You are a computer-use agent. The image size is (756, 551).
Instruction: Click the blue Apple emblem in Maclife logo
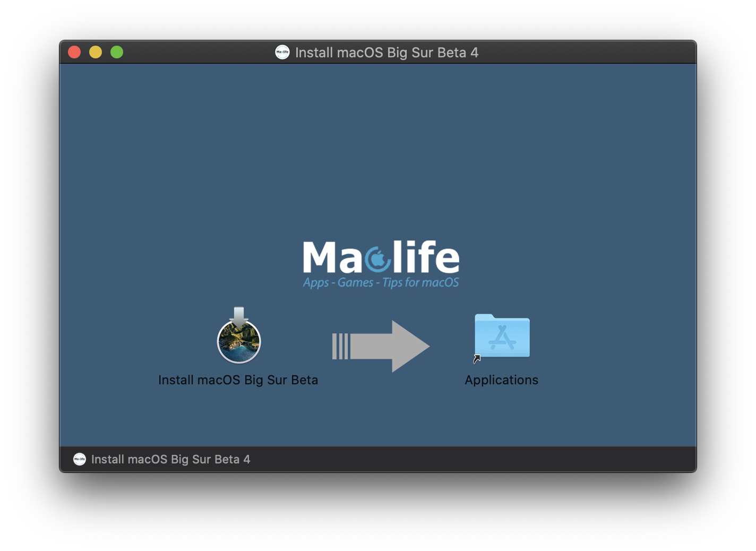[x=378, y=259]
